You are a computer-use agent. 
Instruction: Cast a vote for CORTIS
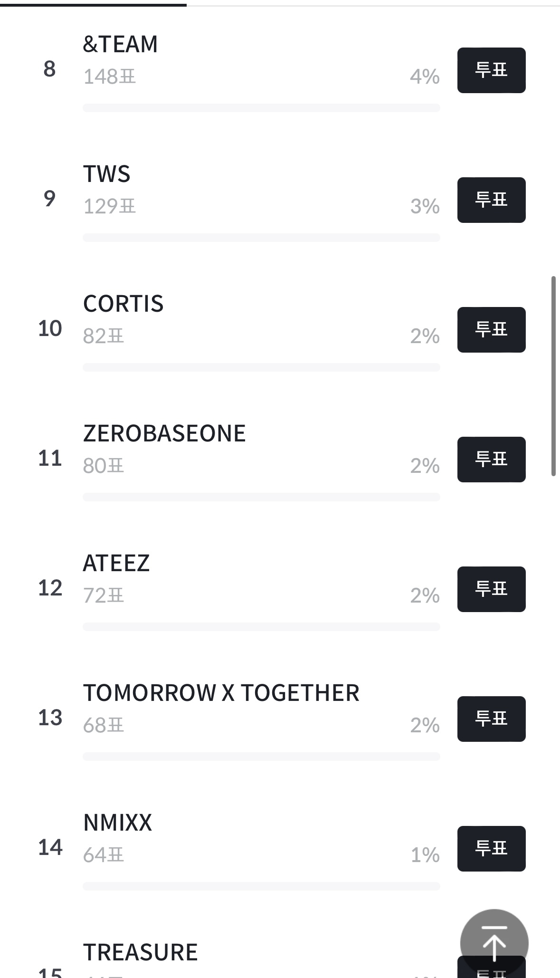coord(491,330)
